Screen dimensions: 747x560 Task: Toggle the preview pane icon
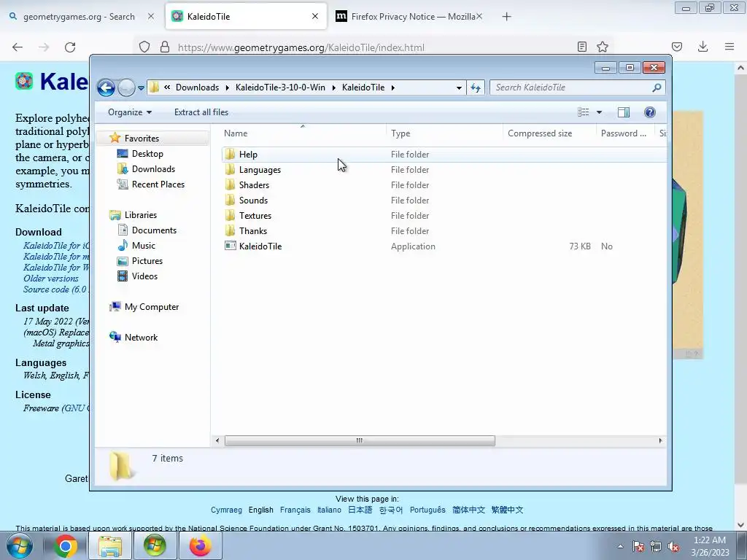[x=624, y=112]
